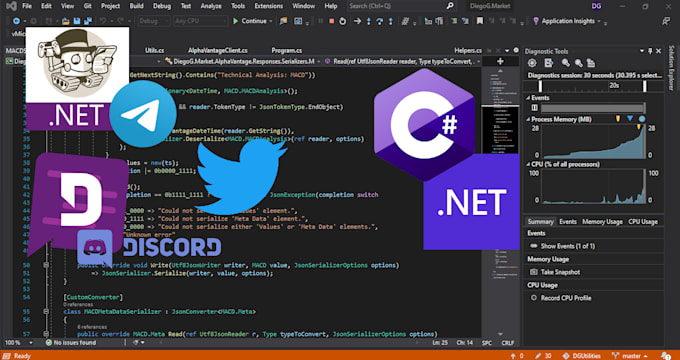Click the Diagnostic Tools output file icon
This screenshot has width=680, height=360.
click(x=549, y=63)
